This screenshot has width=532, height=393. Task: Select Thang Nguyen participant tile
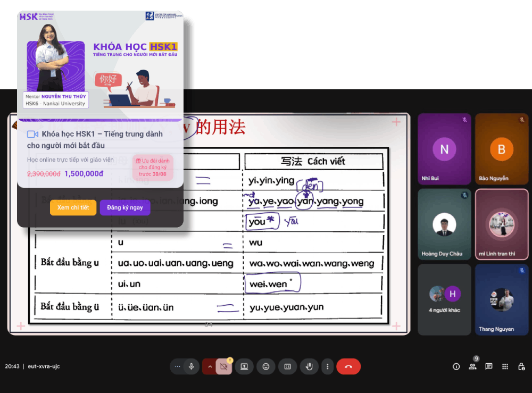[502, 300]
